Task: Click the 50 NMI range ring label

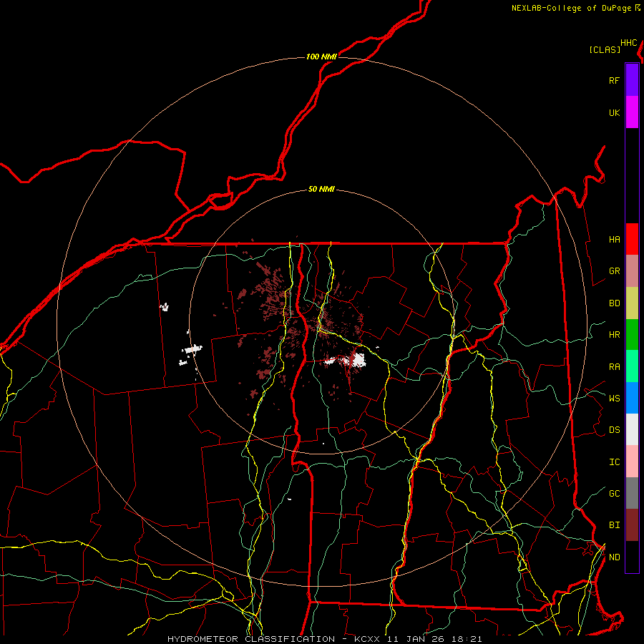Action: tap(321, 189)
